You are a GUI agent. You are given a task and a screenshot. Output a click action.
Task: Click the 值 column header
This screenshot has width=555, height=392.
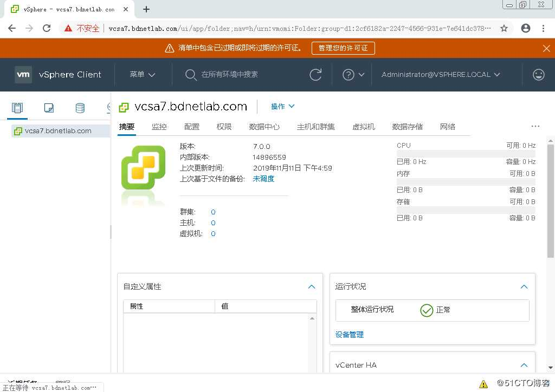pyautogui.click(x=266, y=306)
